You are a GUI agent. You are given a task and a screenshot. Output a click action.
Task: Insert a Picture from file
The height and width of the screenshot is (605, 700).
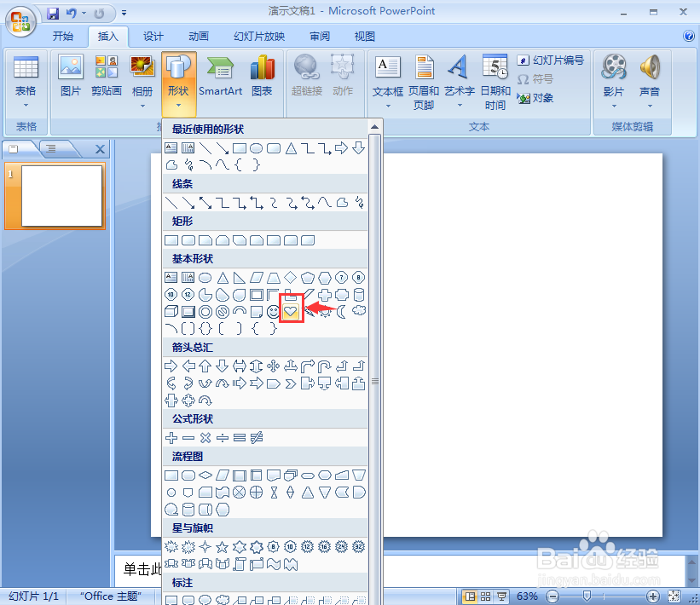(71, 76)
